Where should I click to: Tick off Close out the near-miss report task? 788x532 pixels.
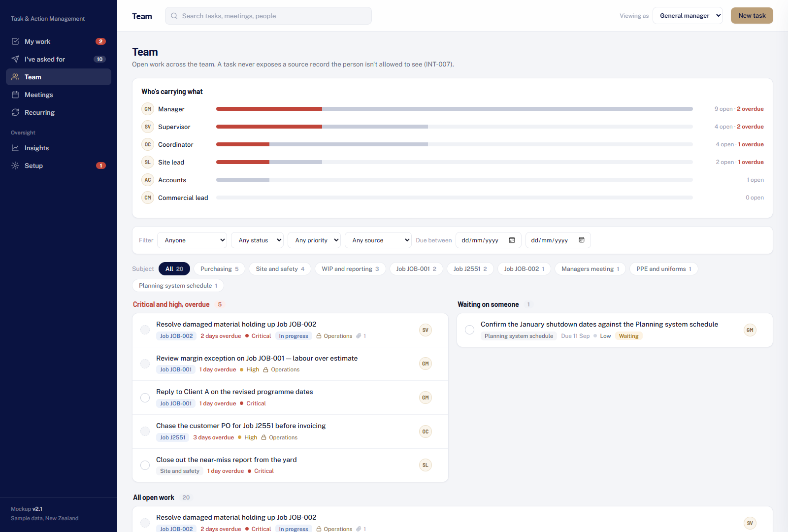[x=145, y=465]
